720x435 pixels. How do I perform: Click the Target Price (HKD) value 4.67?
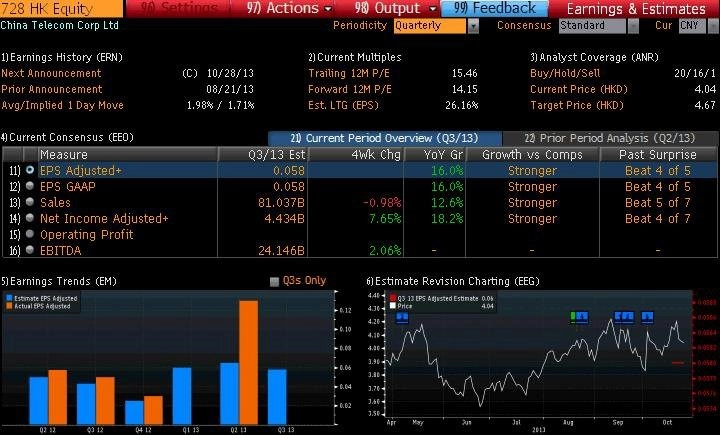pyautogui.click(x=705, y=106)
